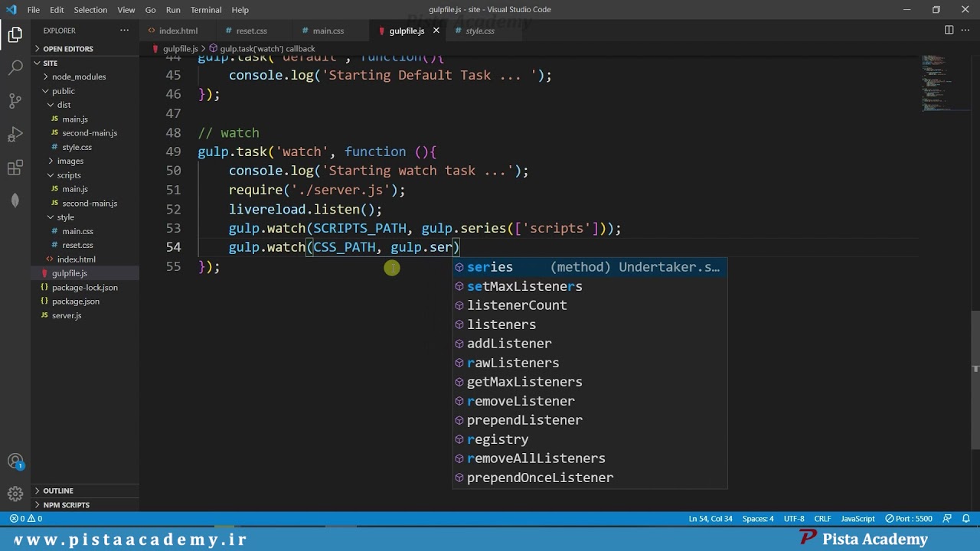
Task: Open editor More Actions ellipsis
Action: pos(965,31)
